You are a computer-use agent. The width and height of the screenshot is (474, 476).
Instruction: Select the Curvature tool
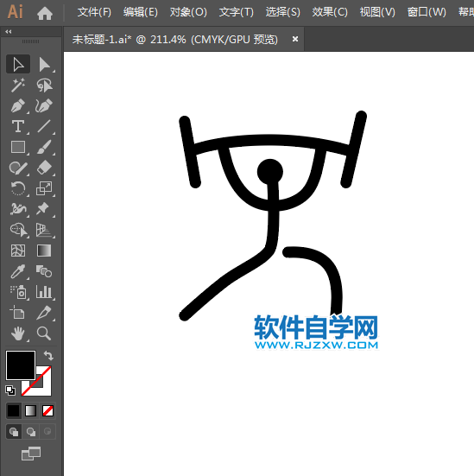pos(44,105)
